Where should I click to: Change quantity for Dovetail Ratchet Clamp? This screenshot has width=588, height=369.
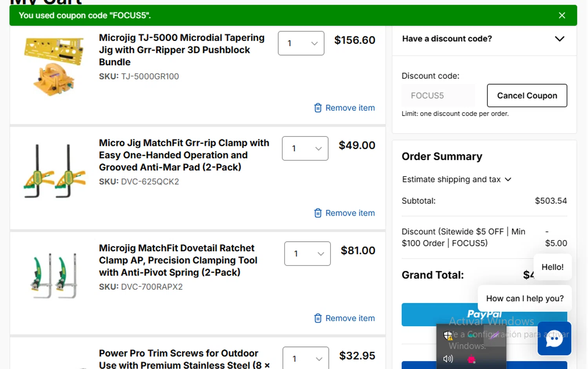(x=307, y=253)
